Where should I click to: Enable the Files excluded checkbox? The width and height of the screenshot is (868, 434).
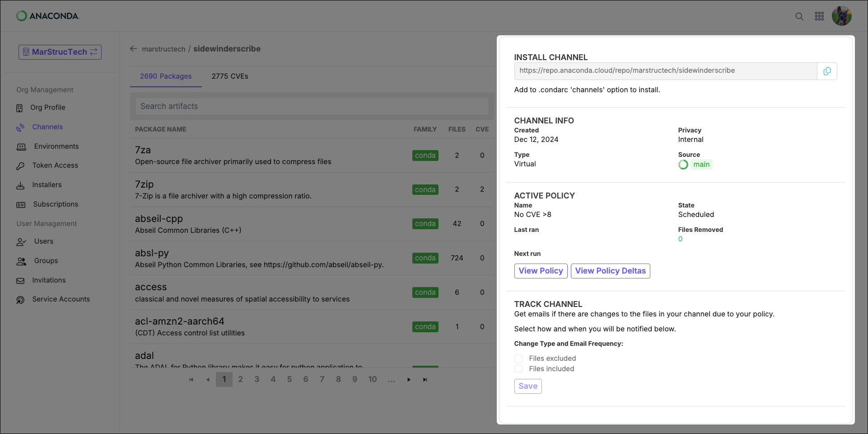(518, 359)
